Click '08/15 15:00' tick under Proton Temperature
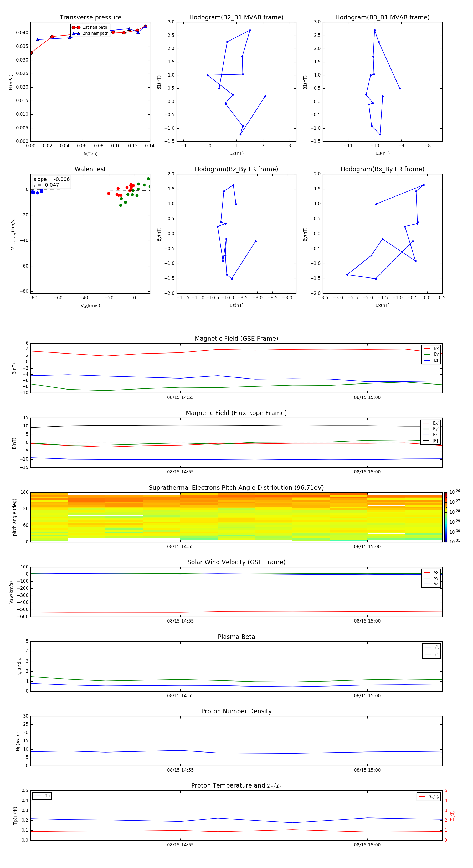This screenshot has height=868, width=473. point(367,845)
